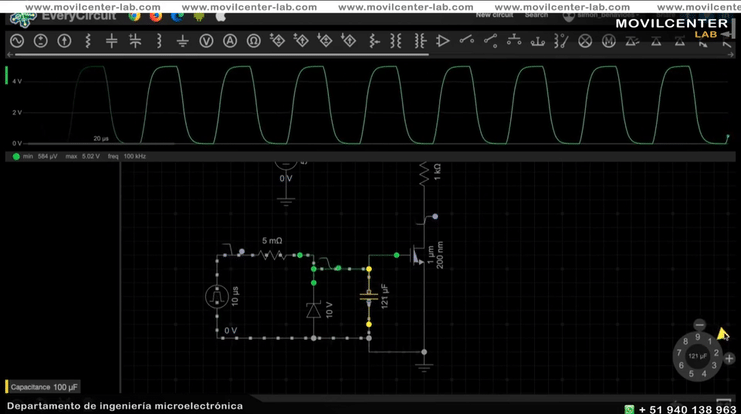Expand the simon_benavides user menu

tap(601, 17)
